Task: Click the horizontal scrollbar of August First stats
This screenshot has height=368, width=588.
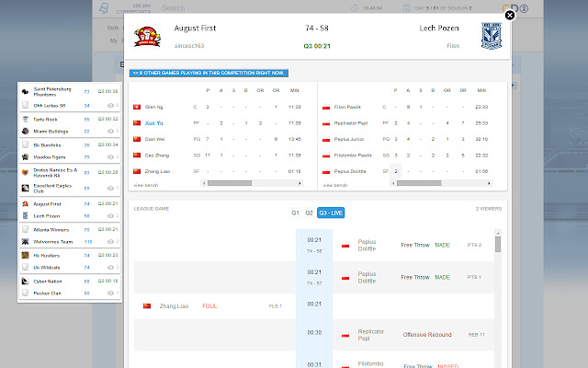Action: 230,183
